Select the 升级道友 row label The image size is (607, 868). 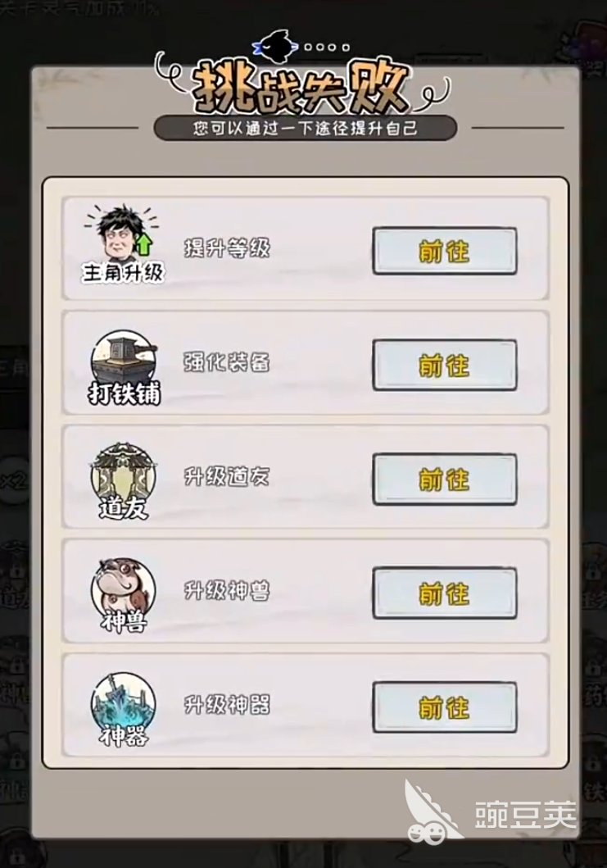coord(227,477)
